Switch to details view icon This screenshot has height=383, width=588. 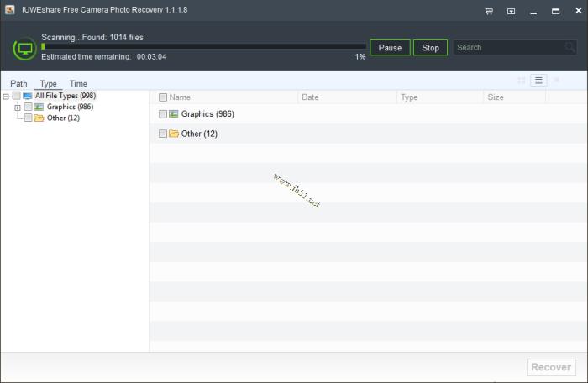click(556, 81)
